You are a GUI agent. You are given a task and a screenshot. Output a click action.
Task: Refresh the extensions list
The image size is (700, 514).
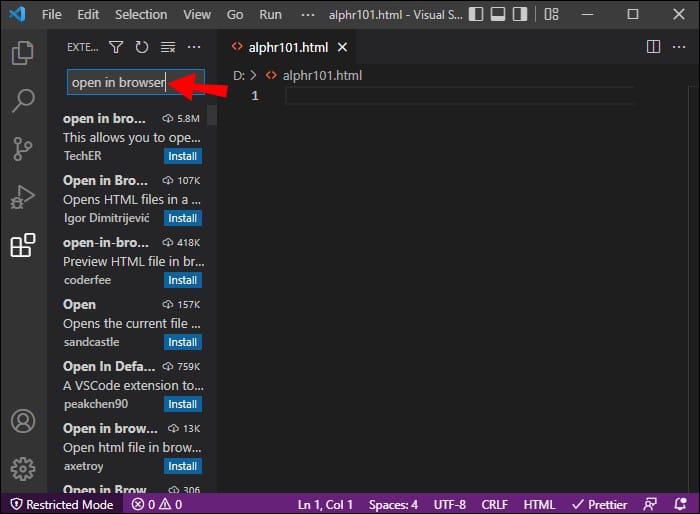[142, 47]
